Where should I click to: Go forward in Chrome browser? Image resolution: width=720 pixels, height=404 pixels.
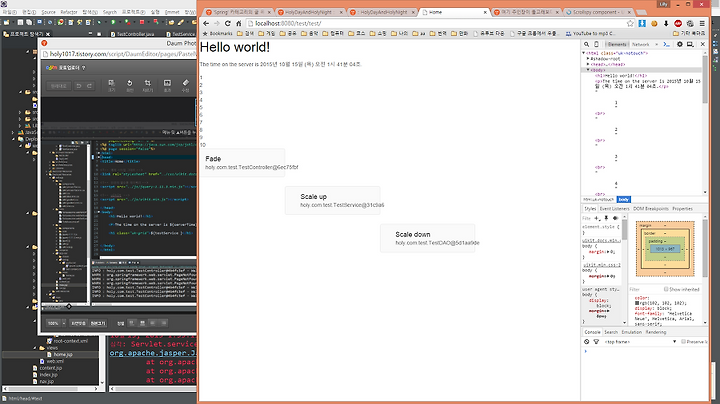pyautogui.click(x=217, y=23)
